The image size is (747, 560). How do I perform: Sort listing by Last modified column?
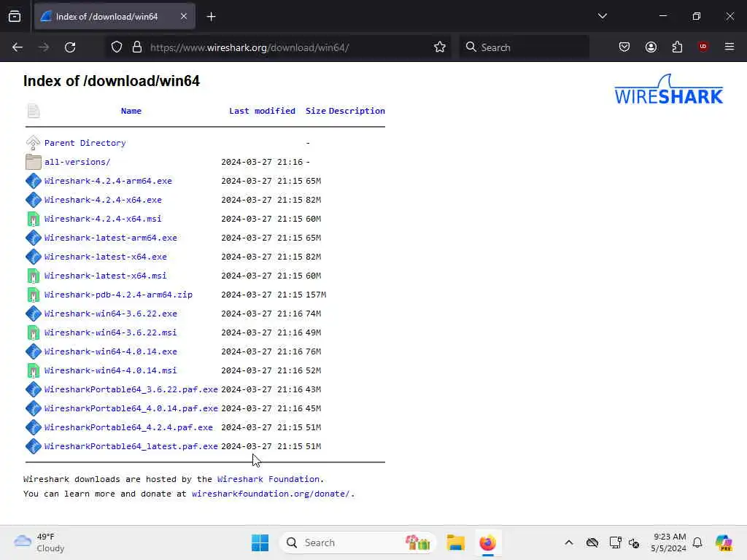click(x=262, y=111)
